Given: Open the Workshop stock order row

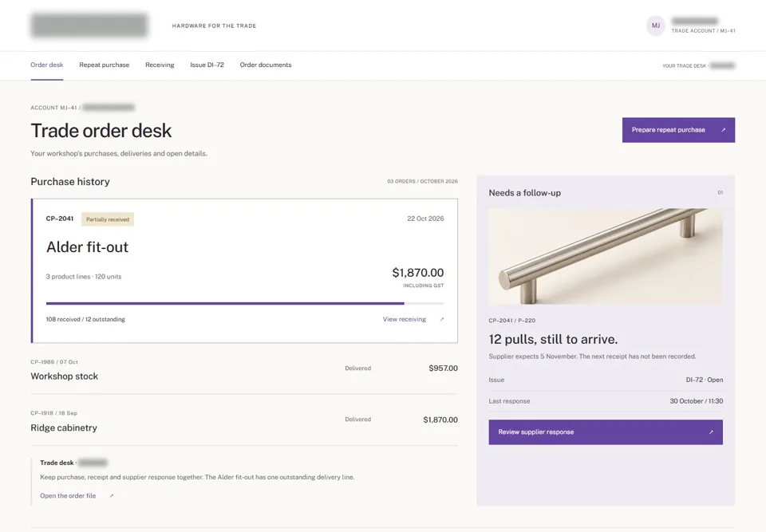Looking at the screenshot, I should [244, 369].
